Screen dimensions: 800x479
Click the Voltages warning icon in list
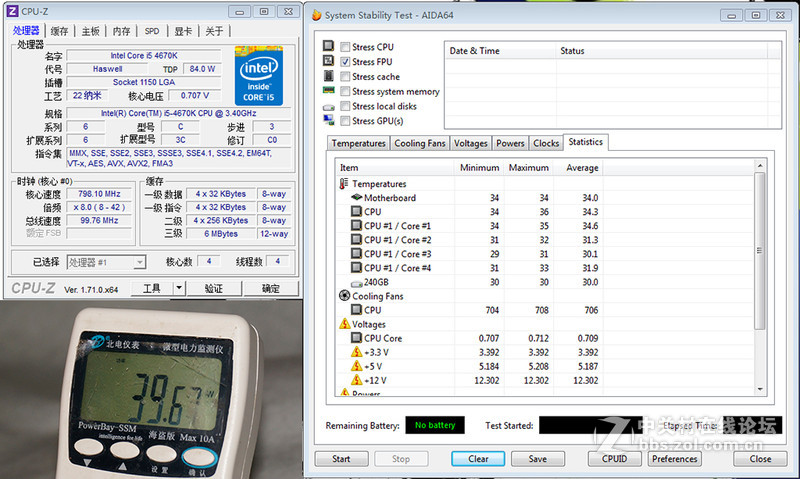[x=344, y=324]
